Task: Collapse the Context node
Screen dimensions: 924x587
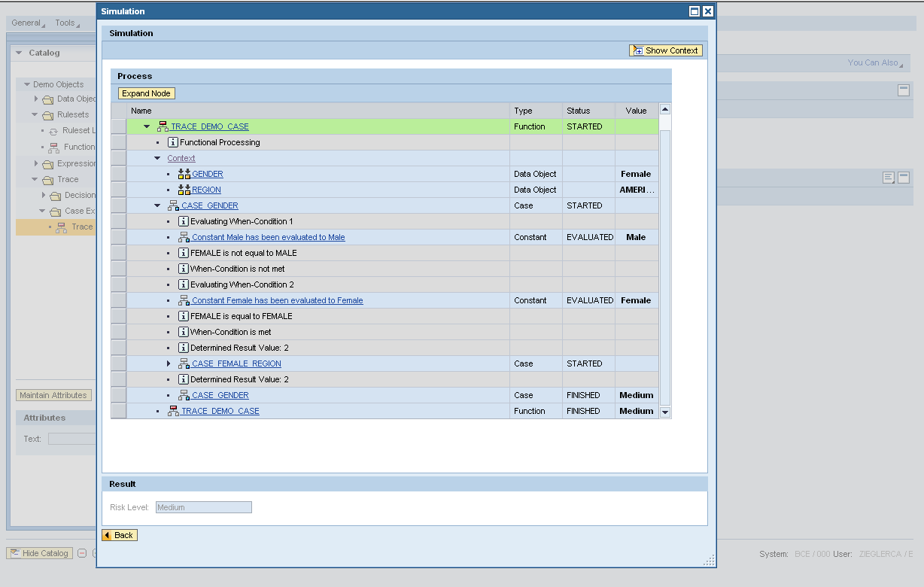Action: point(157,158)
